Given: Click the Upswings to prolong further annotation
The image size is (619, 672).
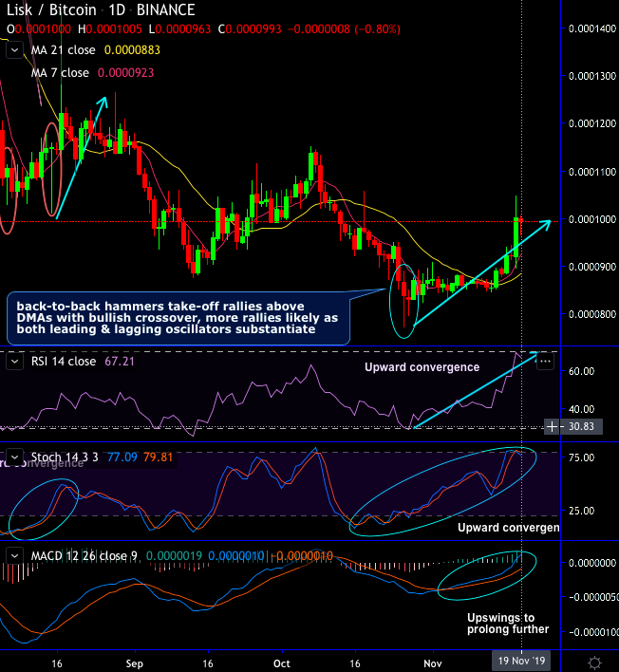Looking at the screenshot, I should pos(508,624).
